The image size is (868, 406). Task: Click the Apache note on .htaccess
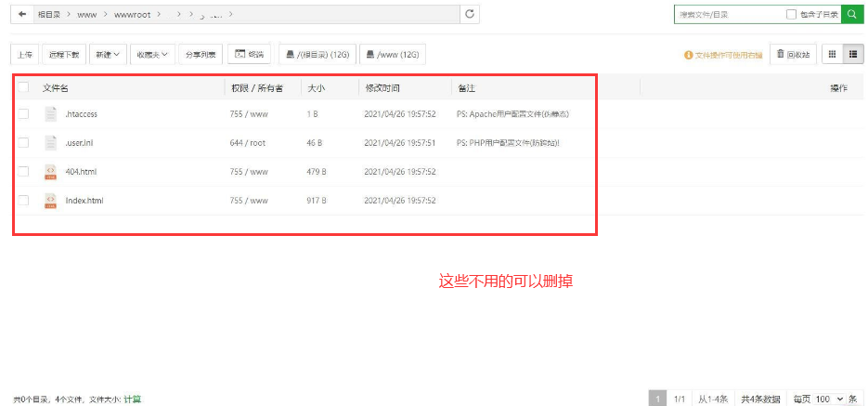click(512, 114)
